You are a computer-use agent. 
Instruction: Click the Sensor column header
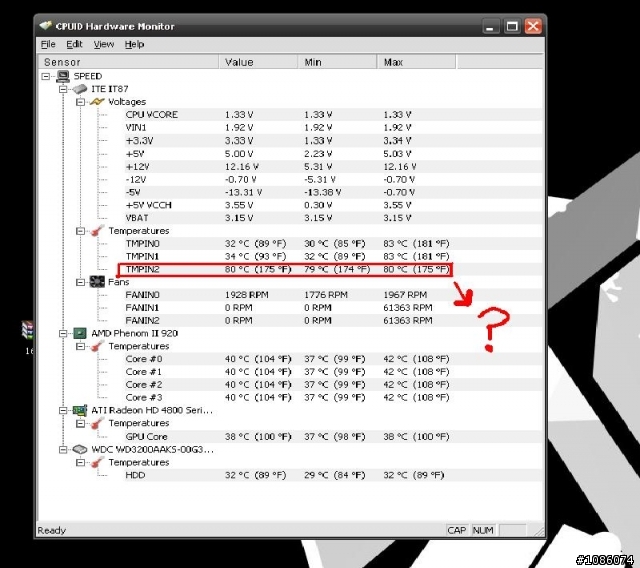(x=128, y=62)
